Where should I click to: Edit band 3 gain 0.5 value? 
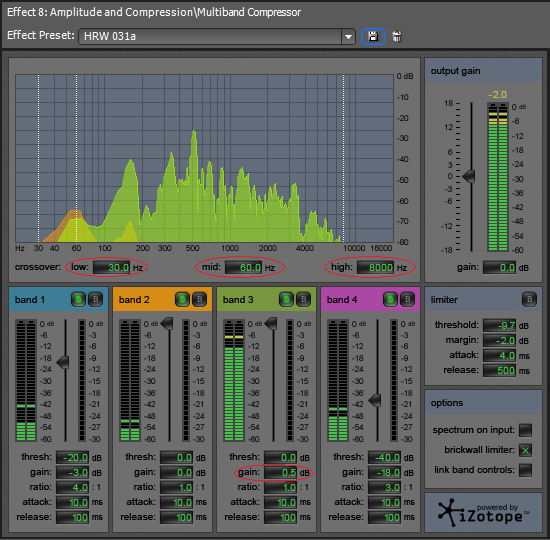[281, 473]
